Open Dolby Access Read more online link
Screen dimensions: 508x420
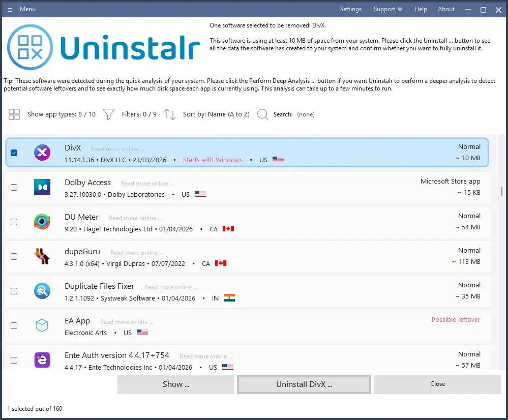point(148,184)
